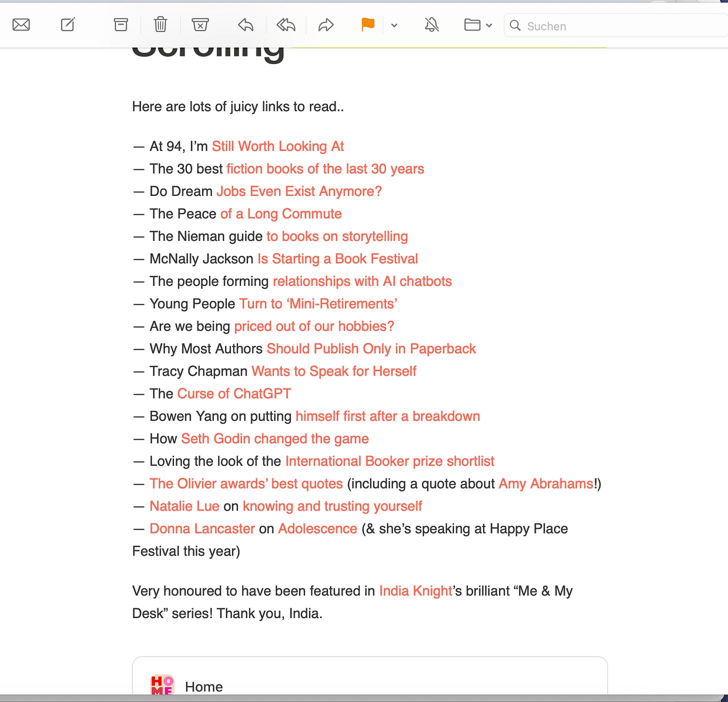Image resolution: width=728 pixels, height=702 pixels.
Task: Open India Knight link
Action: [415, 591]
